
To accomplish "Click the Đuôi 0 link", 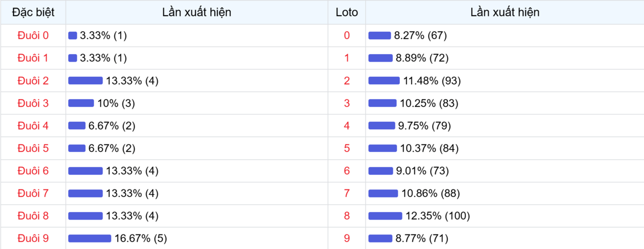I will [33, 35].
